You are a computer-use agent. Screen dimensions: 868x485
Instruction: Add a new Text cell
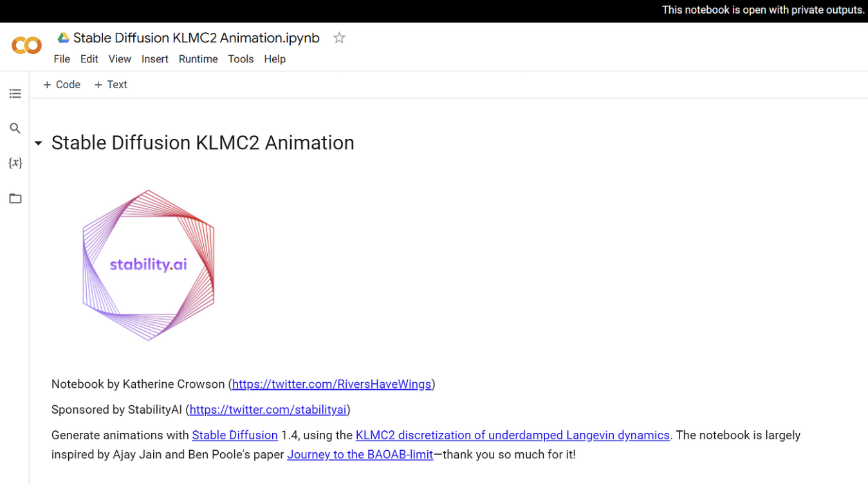click(111, 85)
